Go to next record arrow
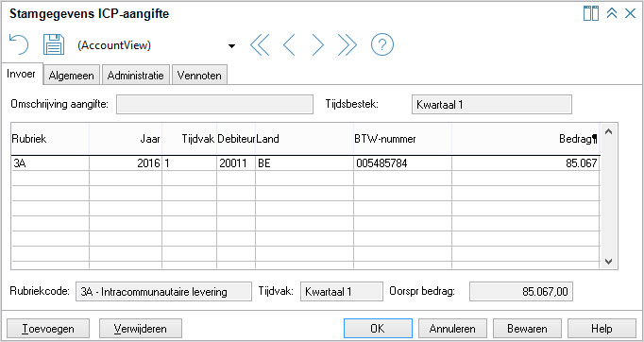Screen dimensions: 644x342 point(318,44)
